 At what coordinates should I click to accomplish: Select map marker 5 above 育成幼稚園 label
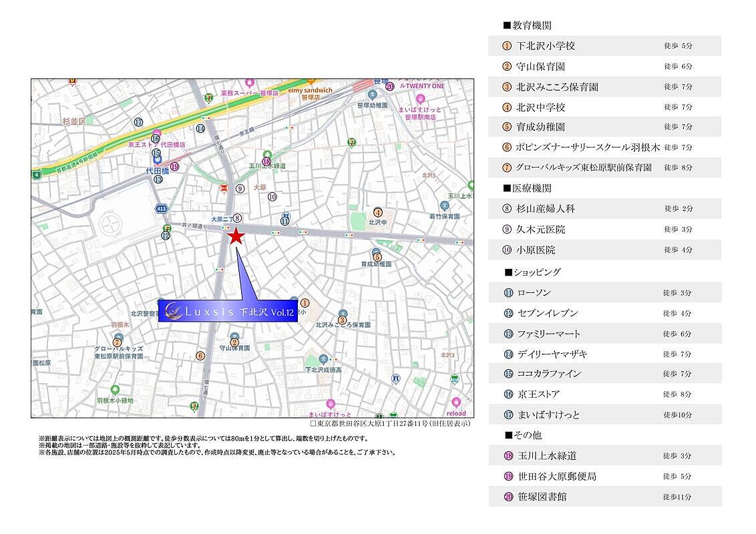coord(377,257)
